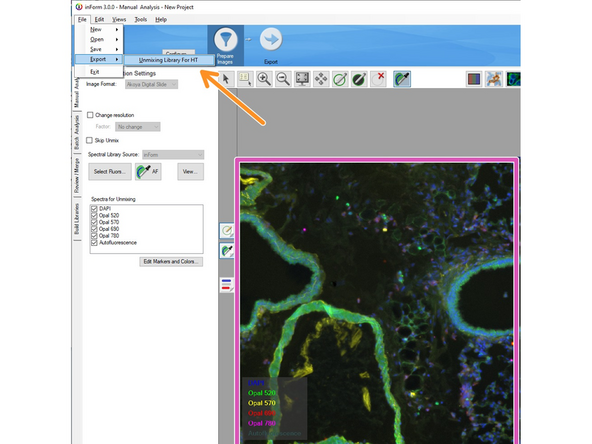Click the Opal 780 legend label
Screen dimensions: 592x444
(261, 423)
